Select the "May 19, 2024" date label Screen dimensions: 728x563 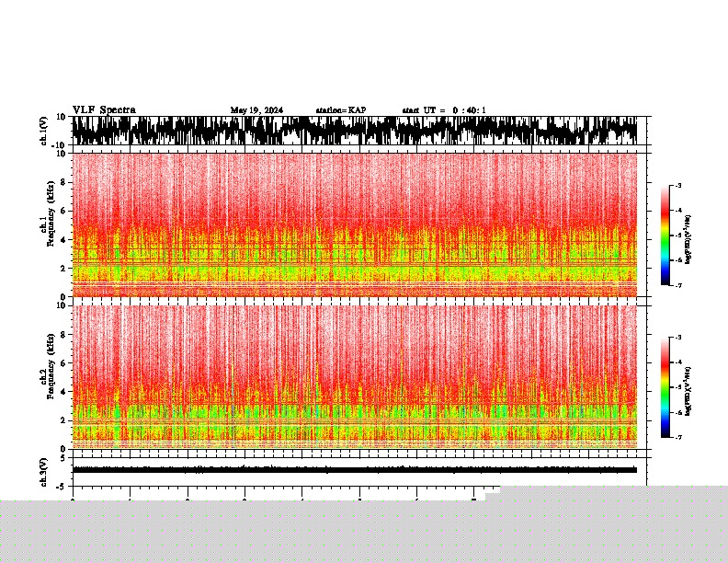tap(256, 110)
